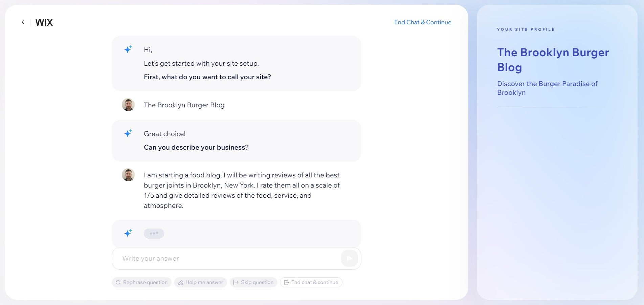Click the sparkle icon beside typing indicator

point(128,233)
